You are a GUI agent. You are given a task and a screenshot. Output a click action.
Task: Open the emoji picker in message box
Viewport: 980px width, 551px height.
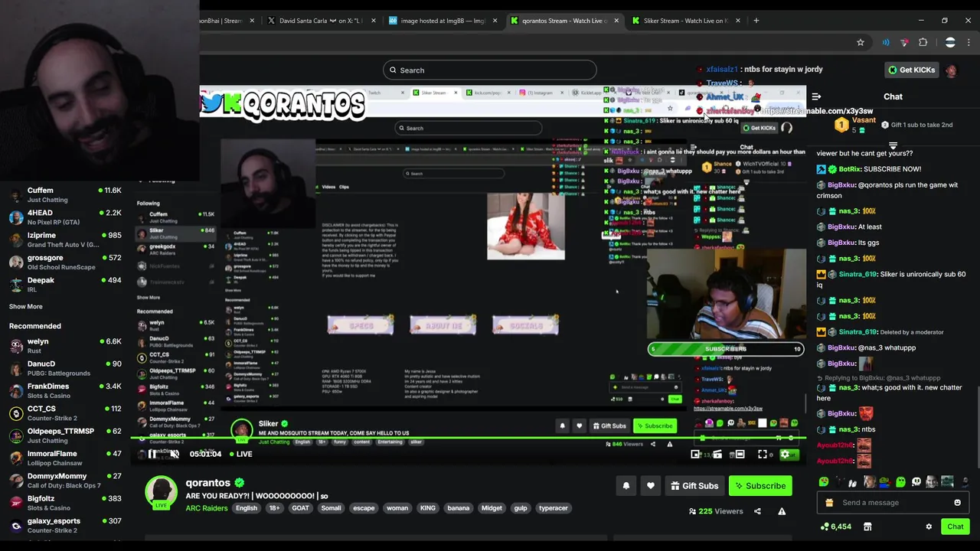coord(957,503)
